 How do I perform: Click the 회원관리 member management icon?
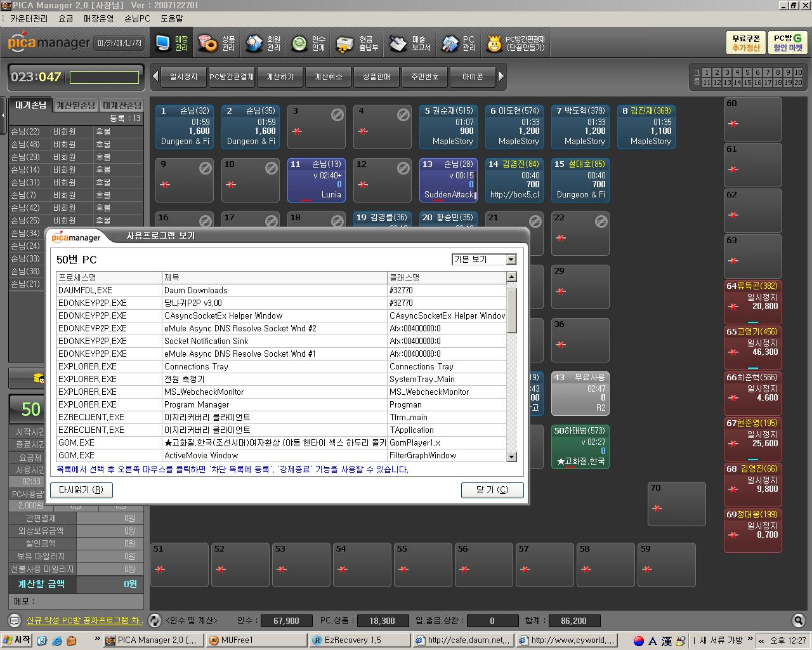(263, 43)
